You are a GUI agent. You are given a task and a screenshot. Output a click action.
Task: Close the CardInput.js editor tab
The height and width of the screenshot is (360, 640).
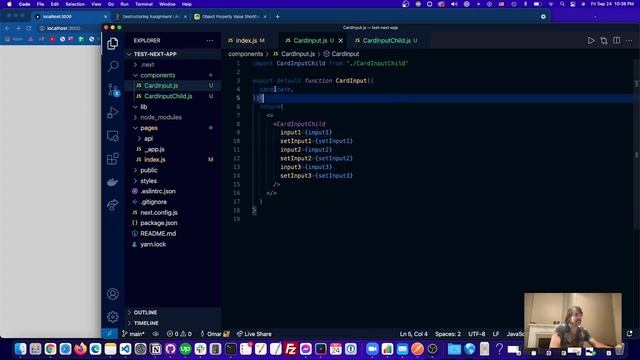340,40
